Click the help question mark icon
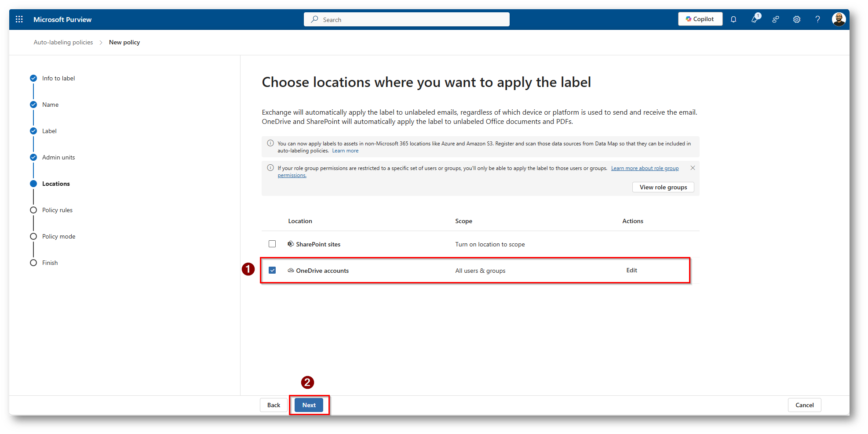Screen dimensions: 868x434 click(817, 19)
